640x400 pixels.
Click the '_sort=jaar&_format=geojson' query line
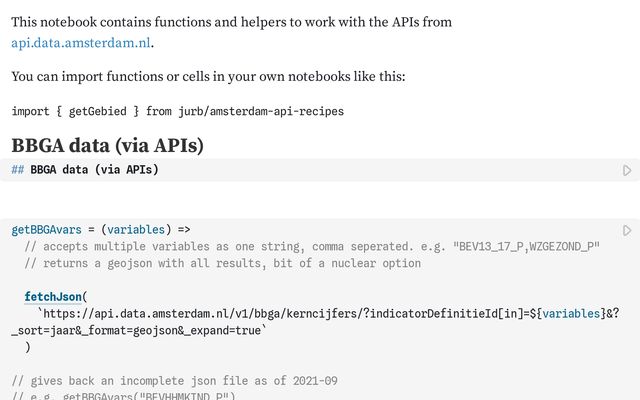(140, 330)
